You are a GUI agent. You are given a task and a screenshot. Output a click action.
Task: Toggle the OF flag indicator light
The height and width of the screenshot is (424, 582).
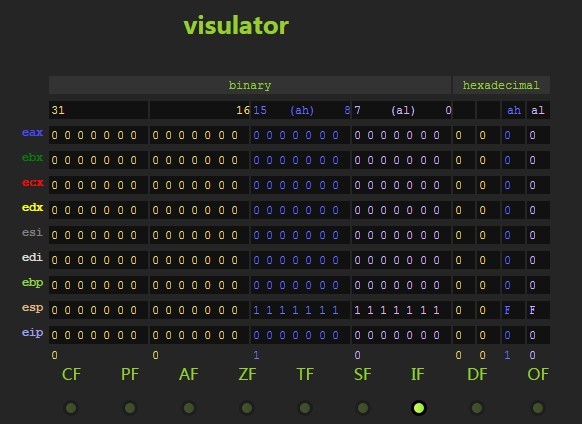[537, 408]
